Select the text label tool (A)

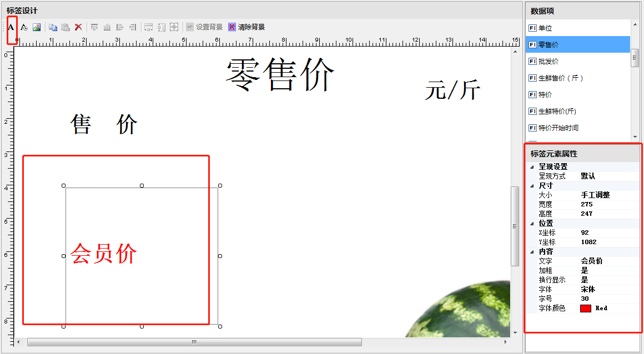coord(11,27)
